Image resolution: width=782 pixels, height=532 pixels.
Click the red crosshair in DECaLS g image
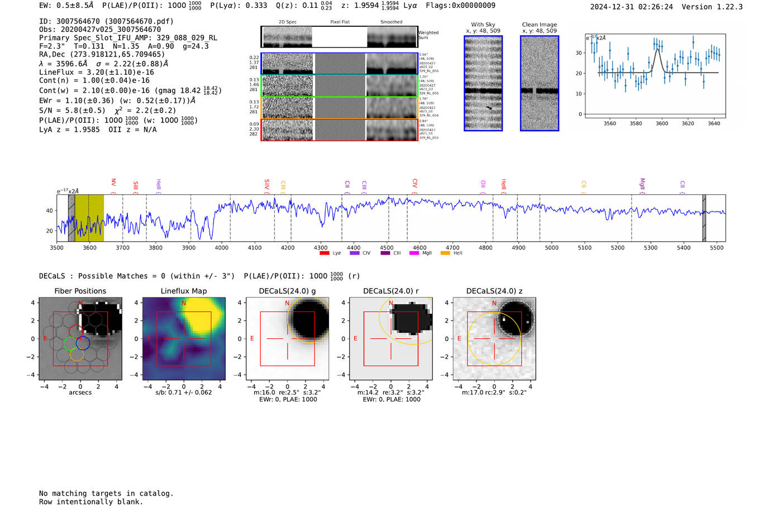pos(288,339)
